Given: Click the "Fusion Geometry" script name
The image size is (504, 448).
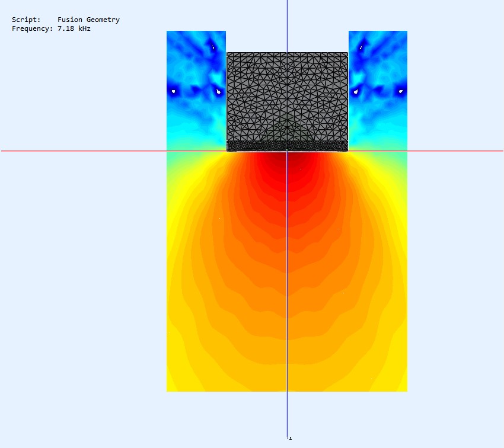Looking at the screenshot, I should point(88,20).
